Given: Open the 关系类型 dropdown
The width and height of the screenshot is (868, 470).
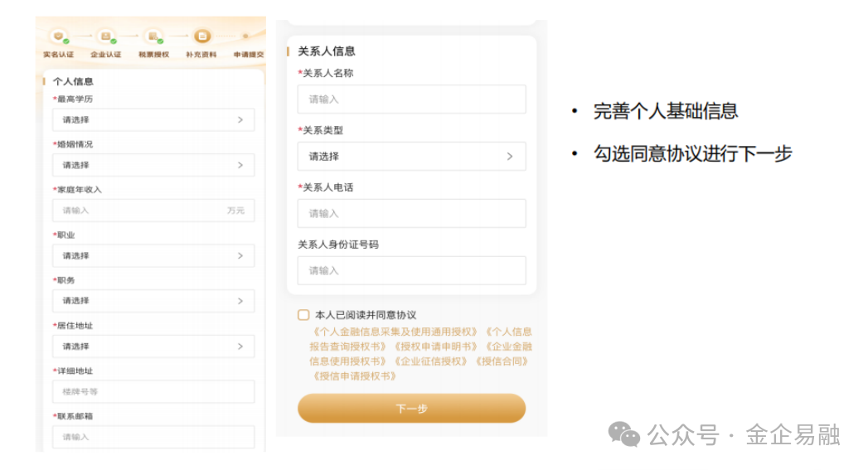Looking at the screenshot, I should pyautogui.click(x=411, y=156).
